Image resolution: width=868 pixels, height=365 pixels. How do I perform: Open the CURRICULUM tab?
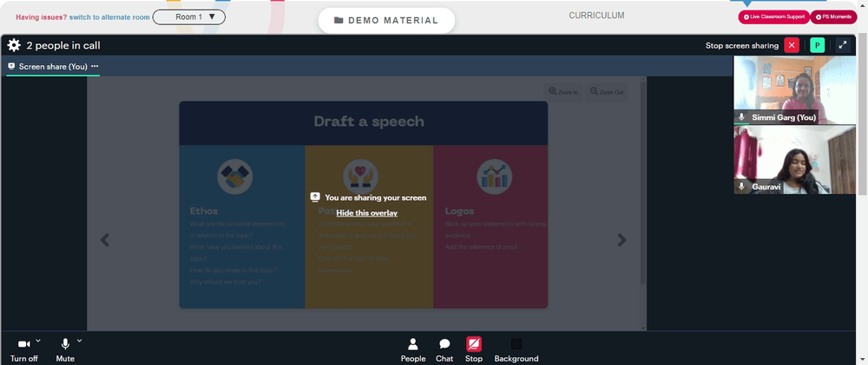coord(596,16)
